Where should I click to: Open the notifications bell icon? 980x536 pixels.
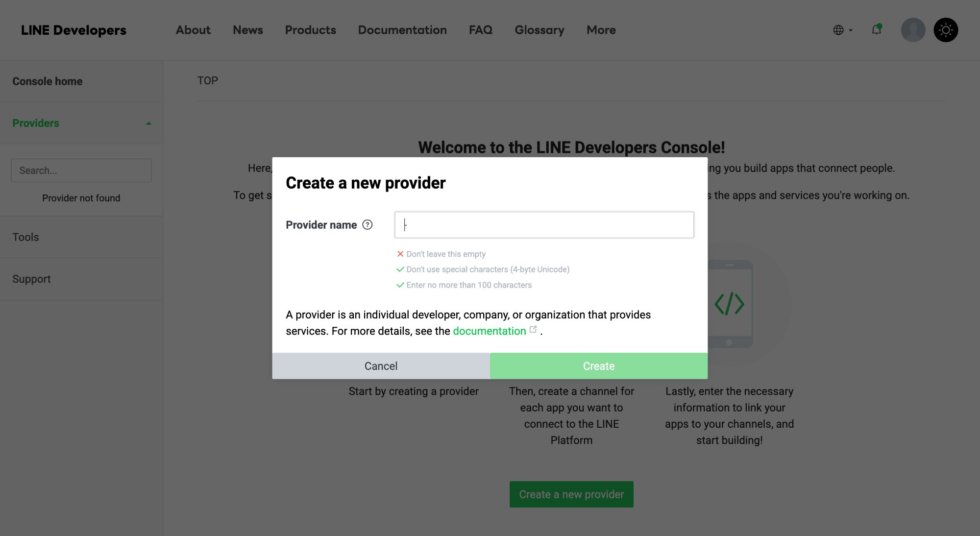tap(877, 30)
